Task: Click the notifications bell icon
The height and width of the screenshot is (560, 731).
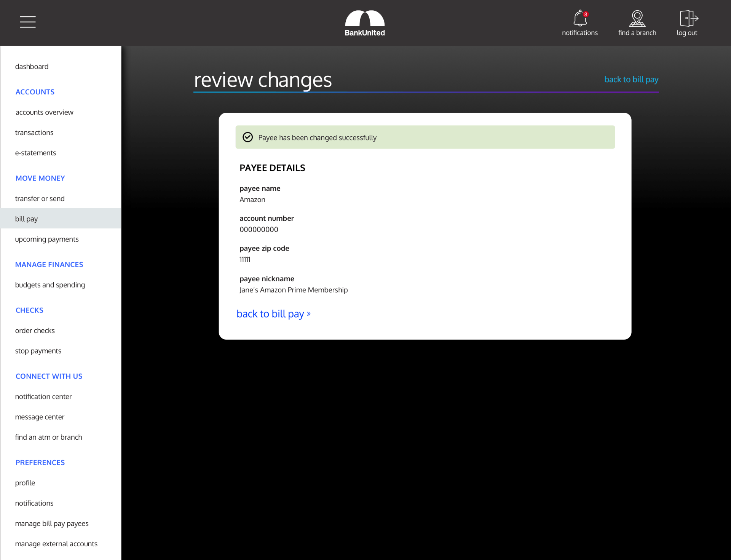Action: pos(579,18)
